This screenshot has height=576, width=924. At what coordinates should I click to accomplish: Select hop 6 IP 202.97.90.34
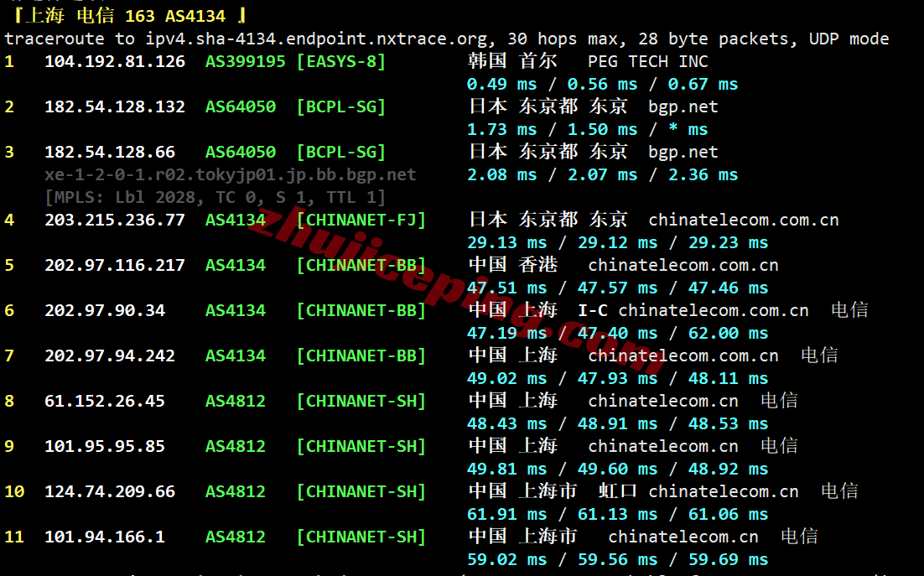pyautogui.click(x=105, y=310)
